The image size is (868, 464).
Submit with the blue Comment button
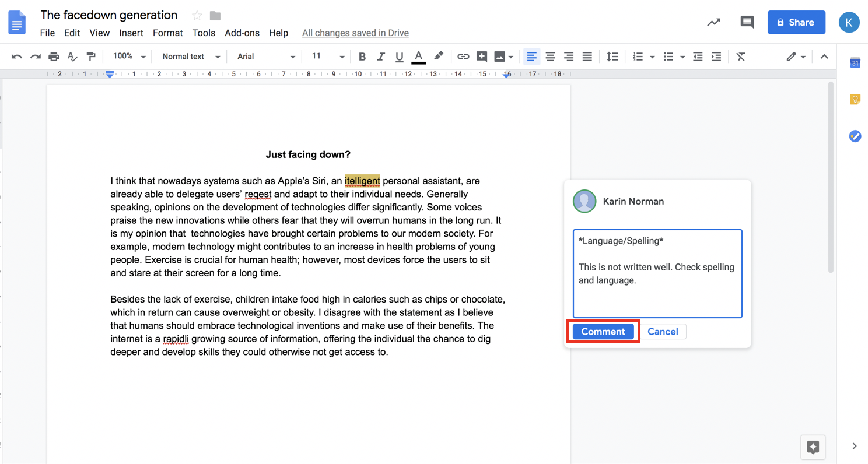pos(603,332)
